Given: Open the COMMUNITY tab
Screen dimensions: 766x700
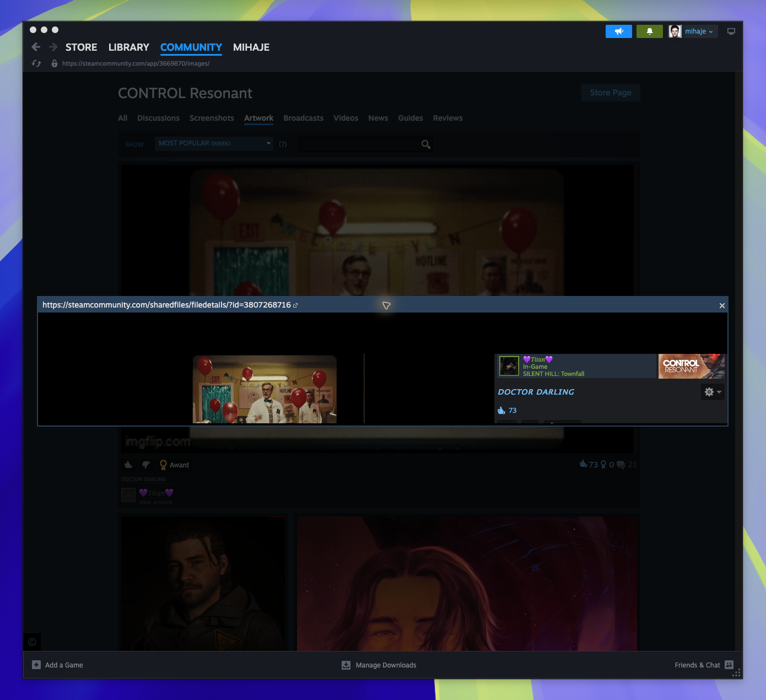Looking at the screenshot, I should (191, 47).
